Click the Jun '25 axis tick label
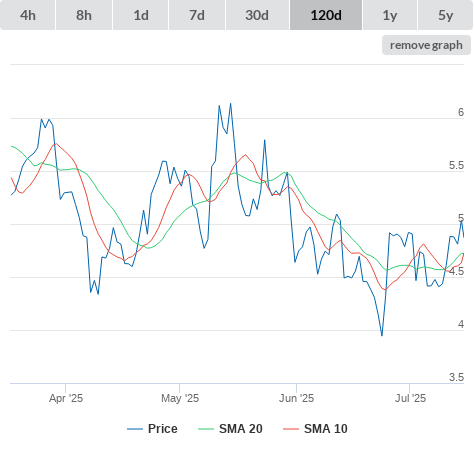Image resolution: width=474 pixels, height=455 pixels. coord(297,398)
